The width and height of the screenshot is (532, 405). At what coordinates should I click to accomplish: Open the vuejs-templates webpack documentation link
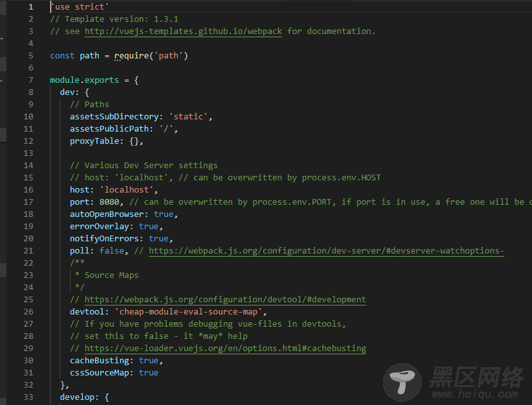pyautogui.click(x=183, y=31)
